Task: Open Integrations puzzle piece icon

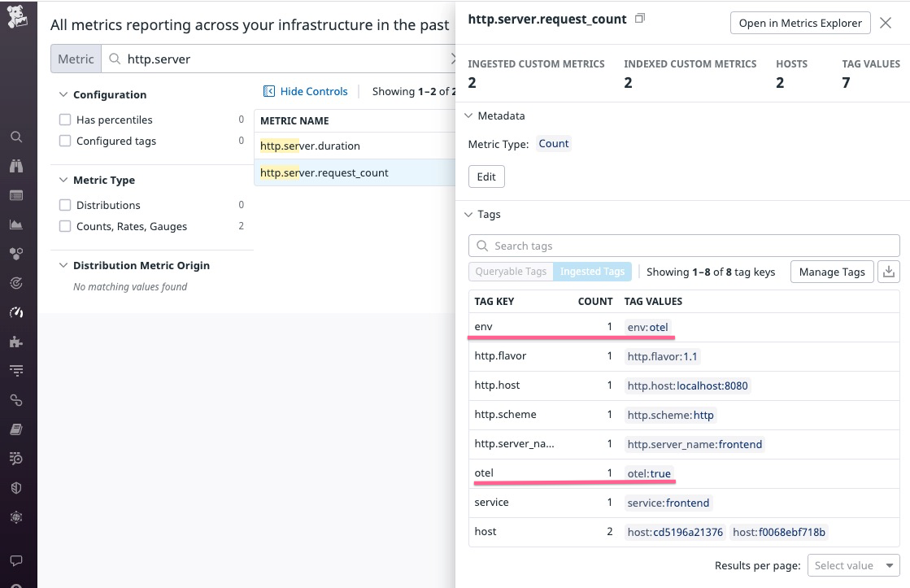Action: [x=16, y=342]
